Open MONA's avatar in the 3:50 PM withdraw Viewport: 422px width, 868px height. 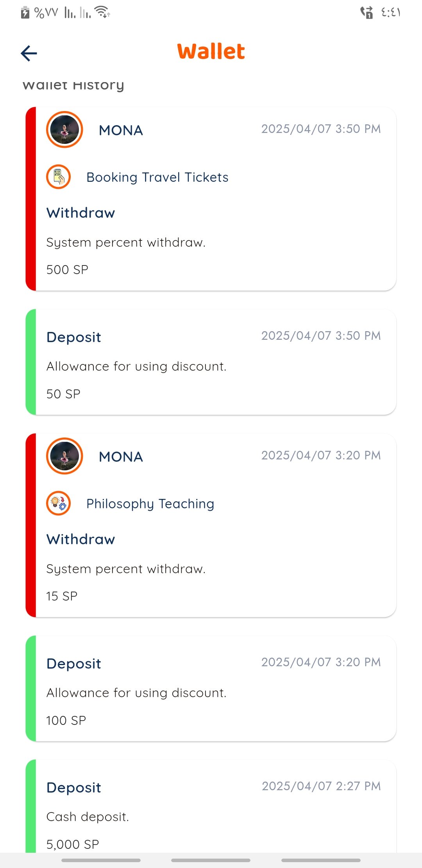pyautogui.click(x=64, y=129)
